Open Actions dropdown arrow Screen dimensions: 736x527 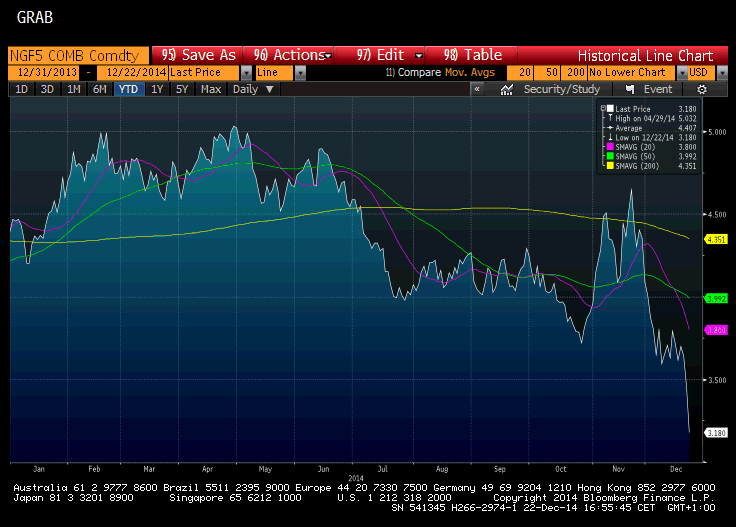pos(329,56)
